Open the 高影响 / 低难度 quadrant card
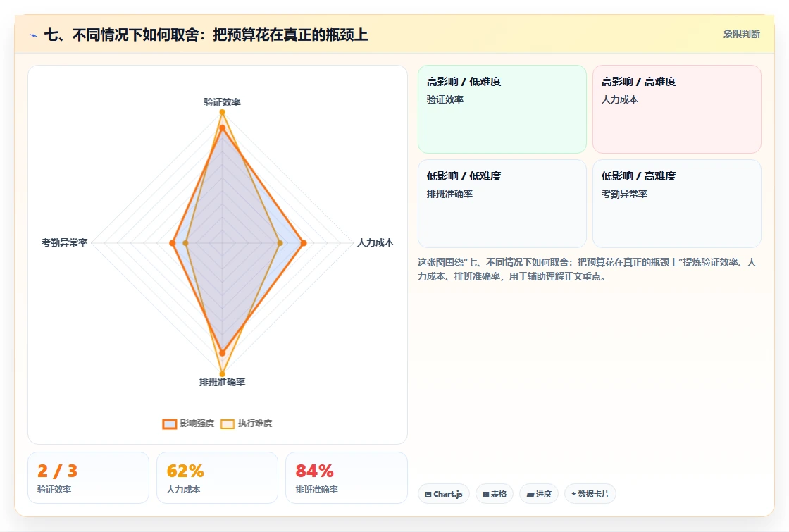Viewport: 789px width, 532px height. pyautogui.click(x=502, y=109)
